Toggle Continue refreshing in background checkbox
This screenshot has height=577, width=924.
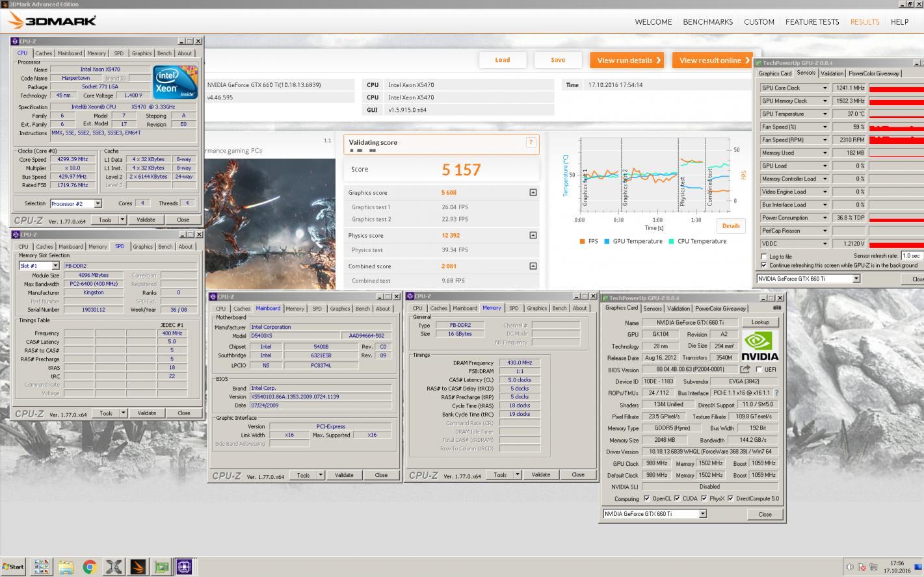pyautogui.click(x=764, y=265)
